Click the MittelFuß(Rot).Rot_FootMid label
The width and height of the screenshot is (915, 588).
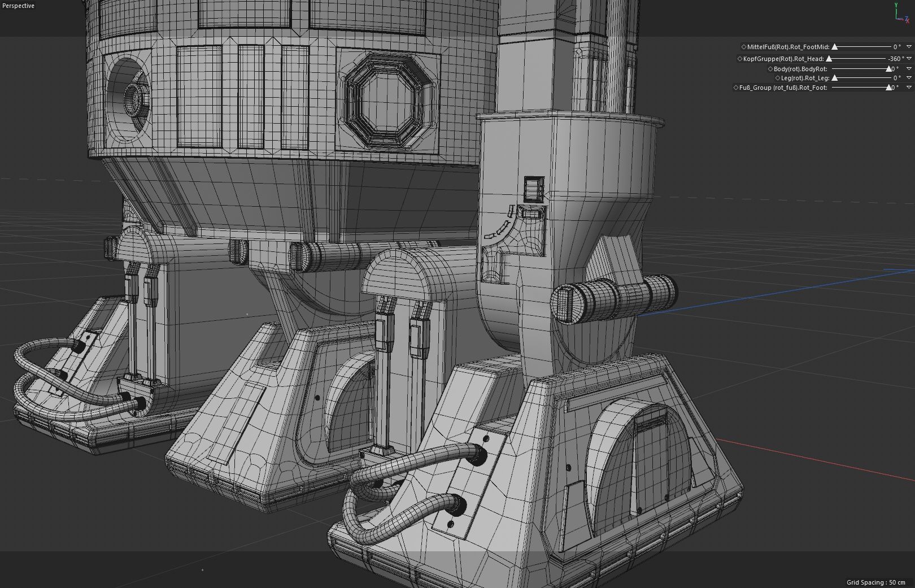pyautogui.click(x=788, y=47)
